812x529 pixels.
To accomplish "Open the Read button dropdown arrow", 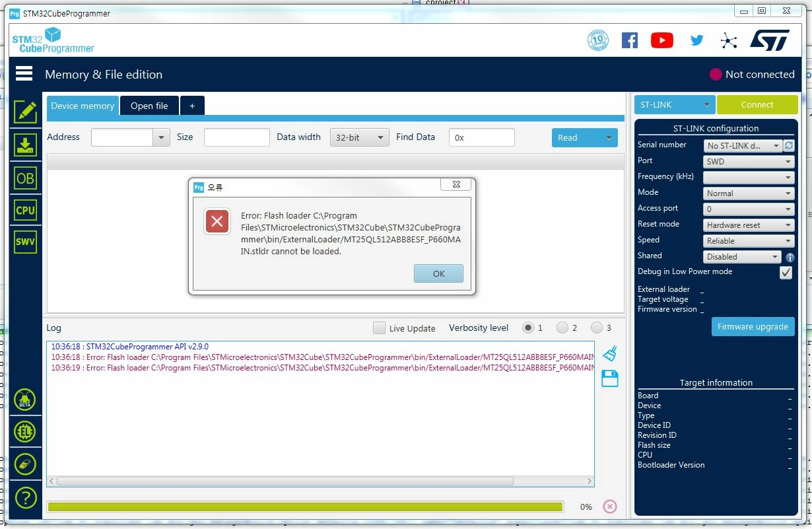I will click(x=609, y=138).
